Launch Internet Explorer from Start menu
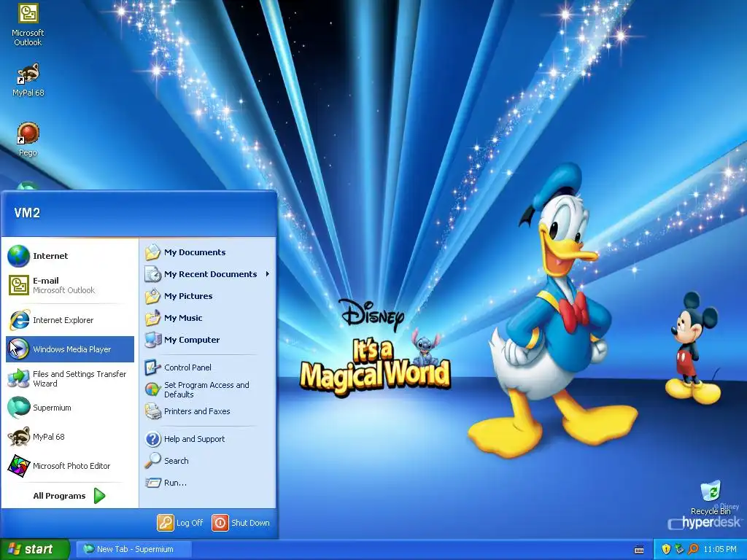Image resolution: width=747 pixels, height=560 pixels. [70, 320]
